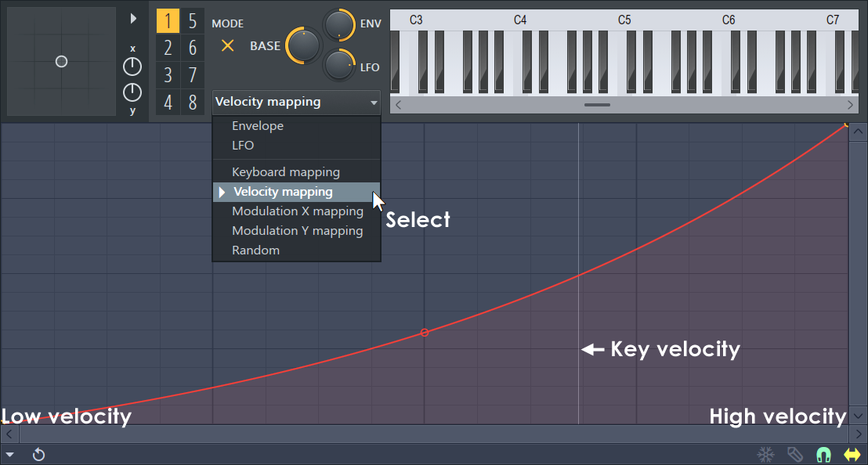Select articulator slot 8
Screen dimensions: 868x465
(x=193, y=103)
